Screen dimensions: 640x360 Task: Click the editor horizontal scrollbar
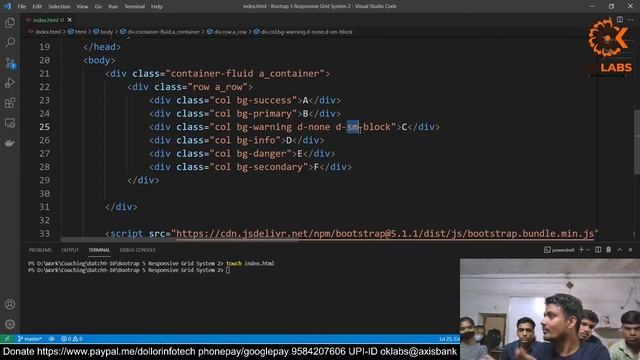[180, 240]
